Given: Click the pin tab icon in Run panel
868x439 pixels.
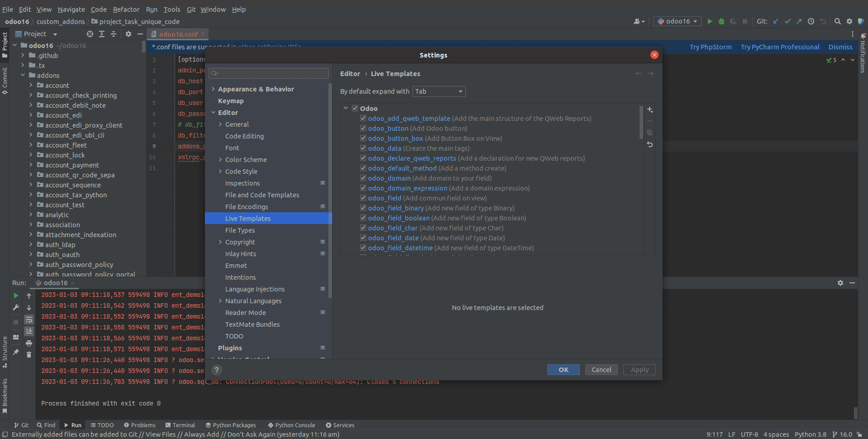Looking at the screenshot, I should pos(16,352).
